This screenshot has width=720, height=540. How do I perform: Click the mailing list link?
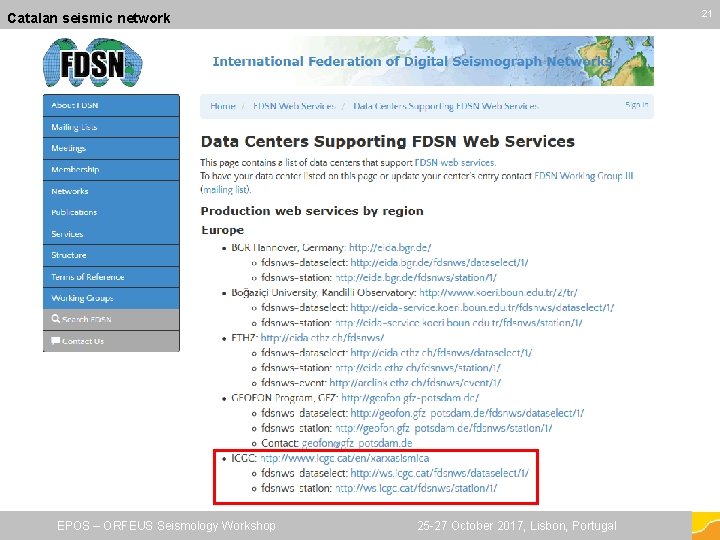coord(225,189)
